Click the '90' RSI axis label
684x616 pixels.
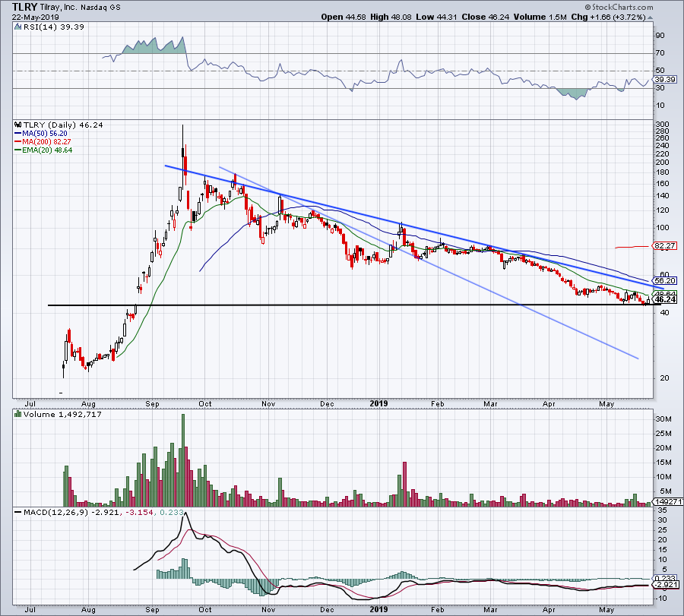660,35
